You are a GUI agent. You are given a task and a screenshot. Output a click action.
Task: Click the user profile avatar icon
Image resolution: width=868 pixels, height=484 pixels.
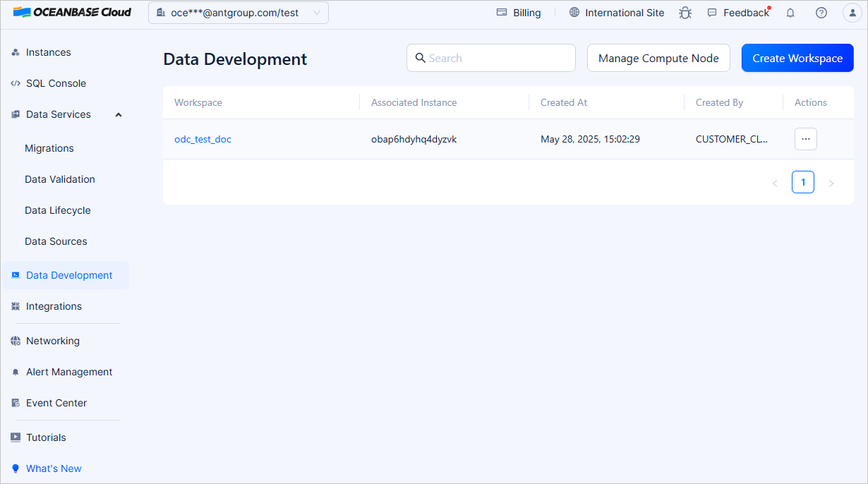tap(852, 13)
